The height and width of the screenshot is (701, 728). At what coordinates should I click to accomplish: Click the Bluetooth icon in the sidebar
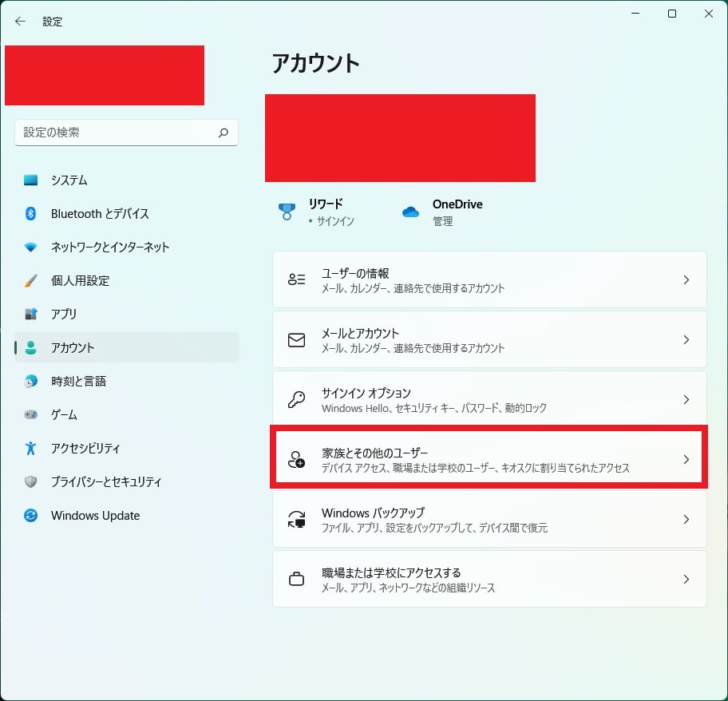point(30,213)
